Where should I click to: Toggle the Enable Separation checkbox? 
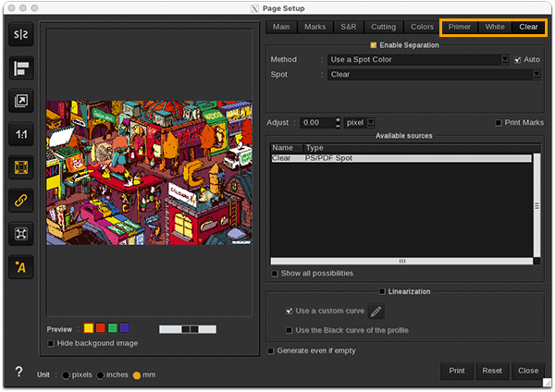pyautogui.click(x=374, y=45)
